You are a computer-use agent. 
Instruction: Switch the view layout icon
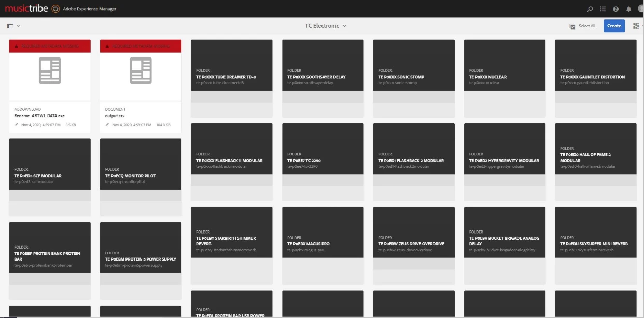tap(636, 26)
